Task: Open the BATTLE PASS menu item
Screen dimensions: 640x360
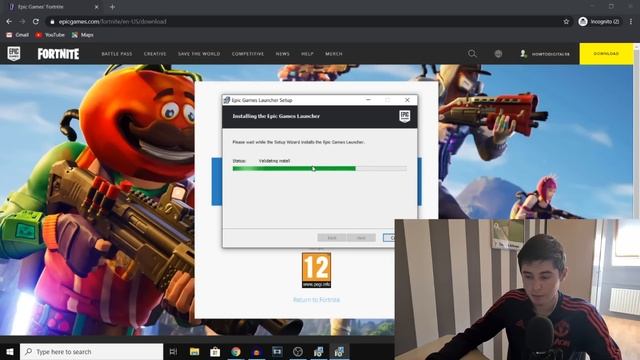Action: coord(117,54)
